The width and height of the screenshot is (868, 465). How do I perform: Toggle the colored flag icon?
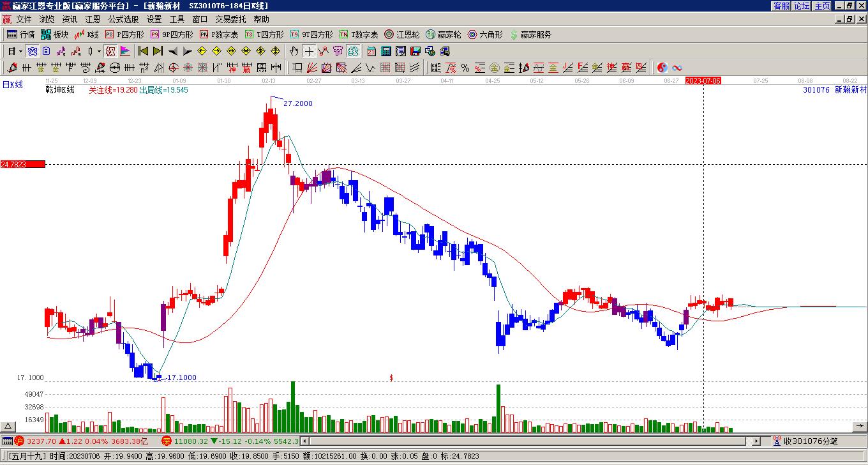click(x=125, y=51)
